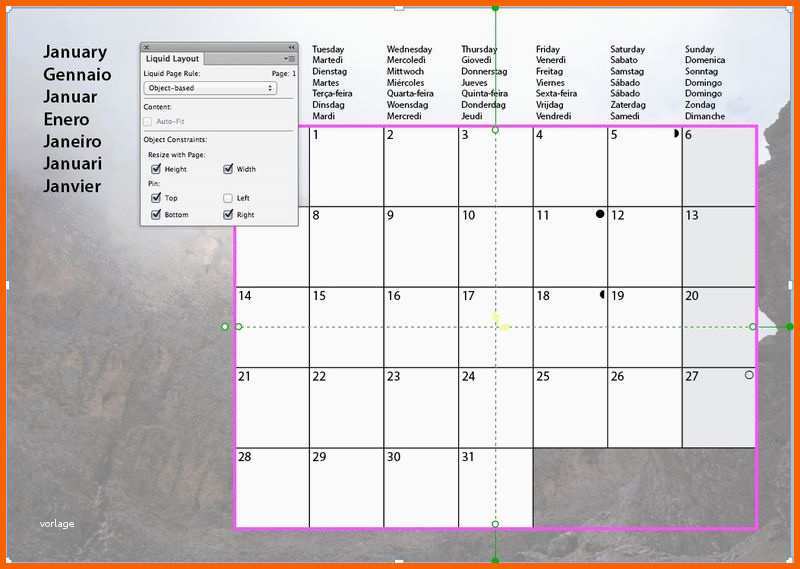Open the Liquid Page Rule dropdown

210,88
